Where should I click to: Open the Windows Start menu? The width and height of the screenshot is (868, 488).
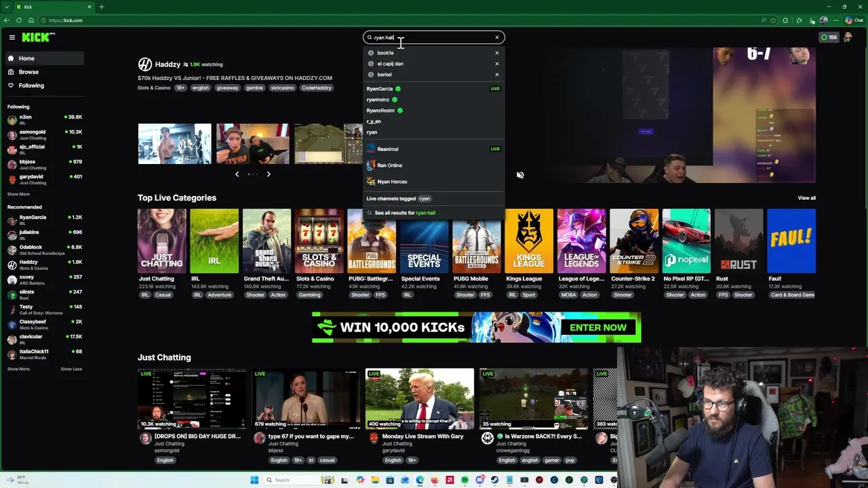pos(254,480)
